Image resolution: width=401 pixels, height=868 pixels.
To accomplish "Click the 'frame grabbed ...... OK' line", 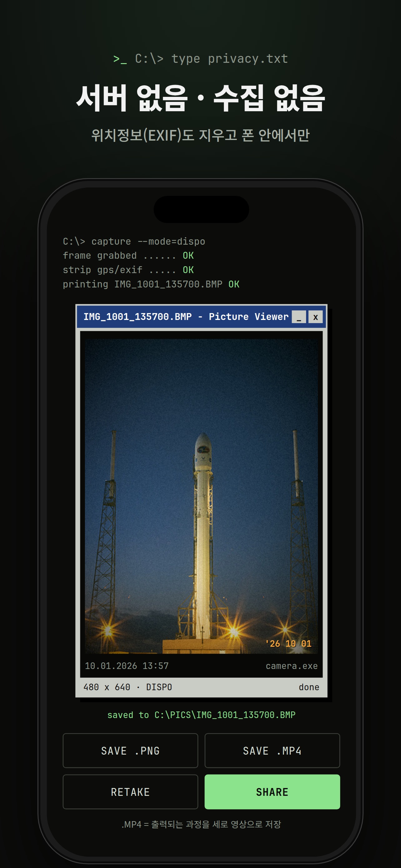I will point(128,256).
